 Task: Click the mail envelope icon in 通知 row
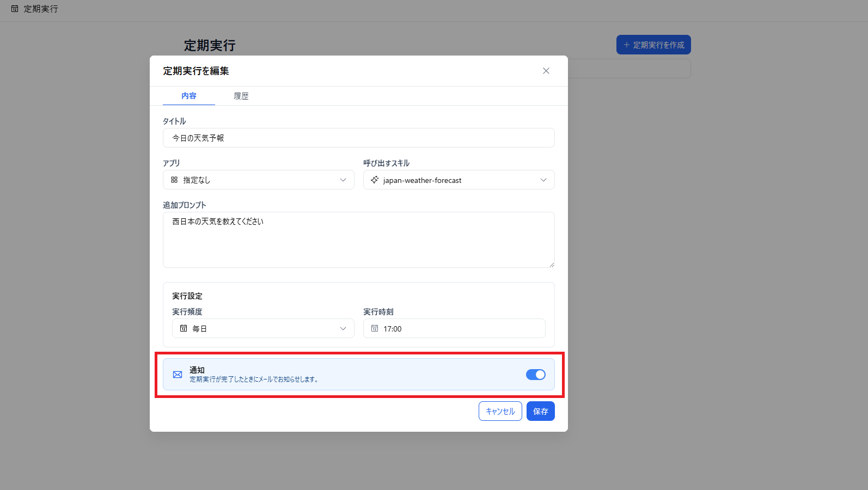(x=178, y=375)
